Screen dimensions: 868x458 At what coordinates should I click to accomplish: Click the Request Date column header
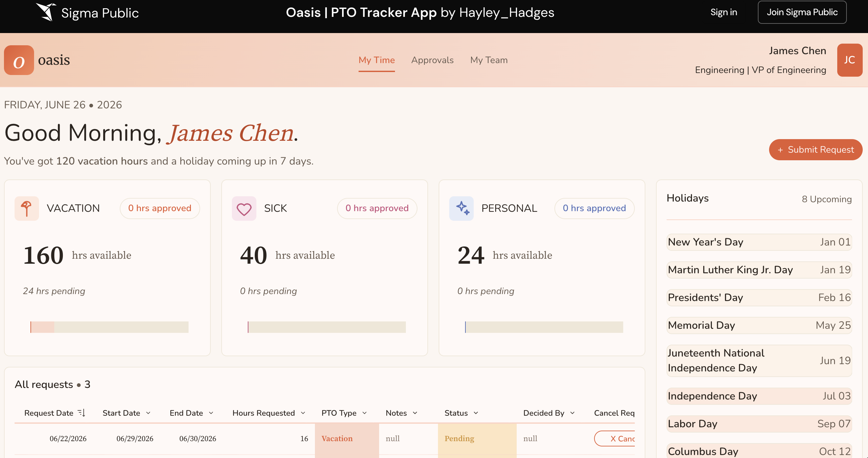pyautogui.click(x=49, y=413)
